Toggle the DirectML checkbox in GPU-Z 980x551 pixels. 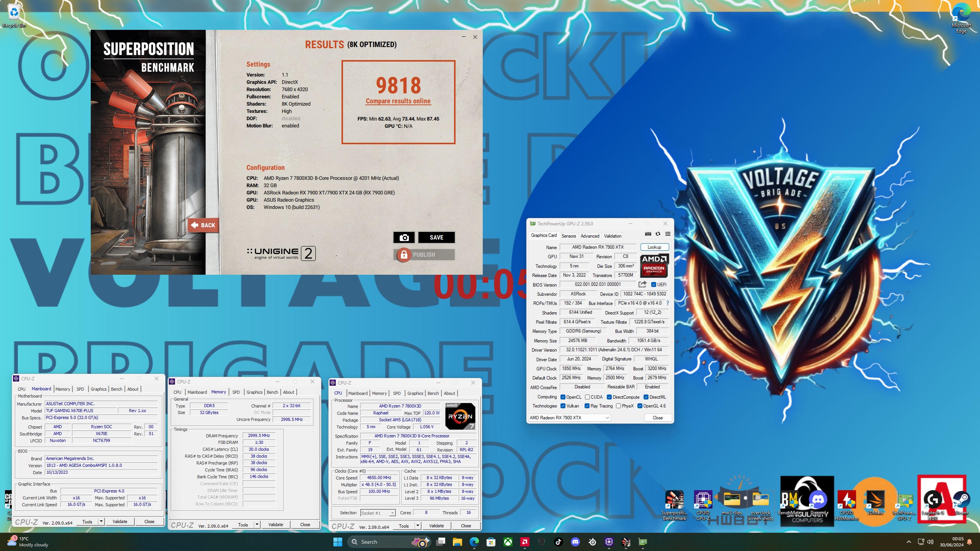(x=646, y=397)
